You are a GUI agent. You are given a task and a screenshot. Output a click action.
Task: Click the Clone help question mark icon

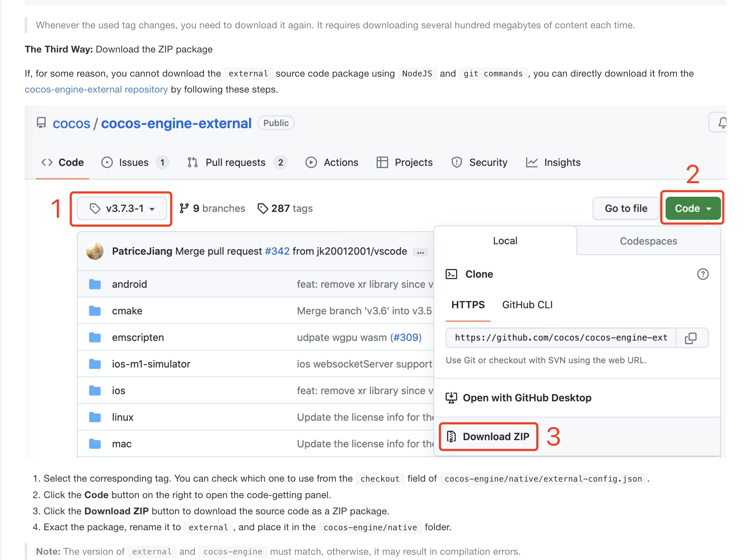[702, 274]
